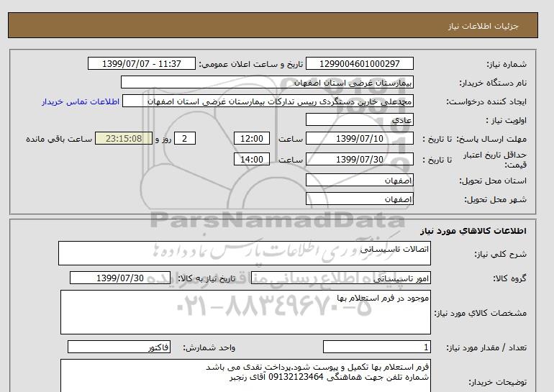Image resolution: width=554 pixels, height=392 pixels.
Task: Click general description field اتصالات تاسیساتی
Action: (245, 253)
